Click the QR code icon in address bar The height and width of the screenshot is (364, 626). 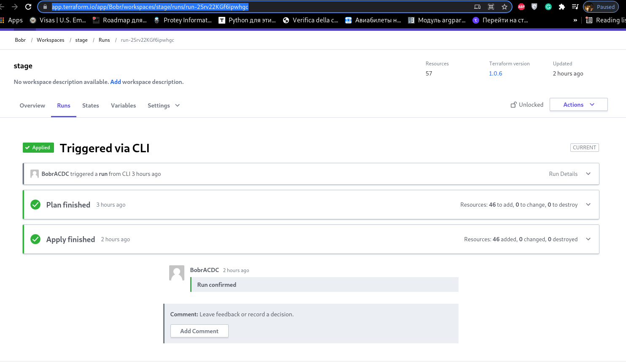click(x=491, y=7)
